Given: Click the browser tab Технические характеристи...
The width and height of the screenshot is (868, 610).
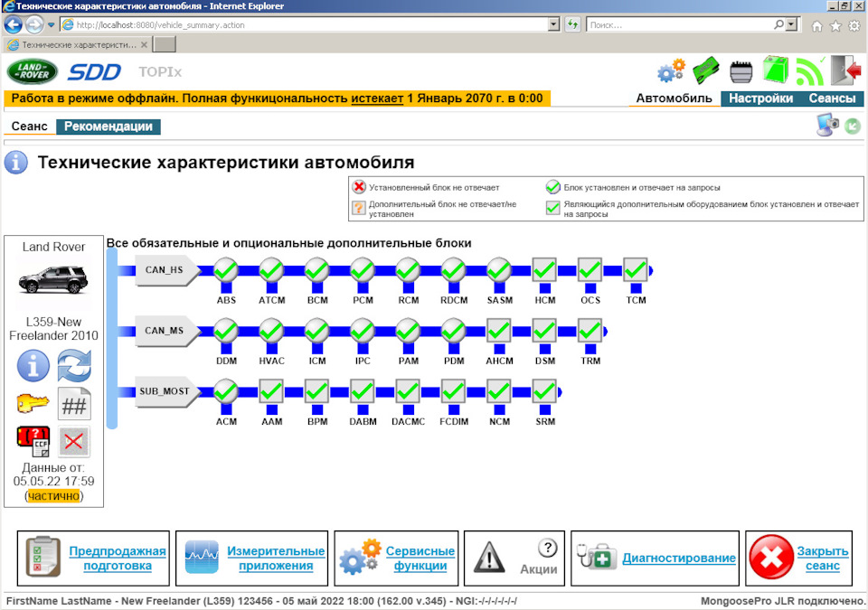Looking at the screenshot, I should pyautogui.click(x=78, y=45).
